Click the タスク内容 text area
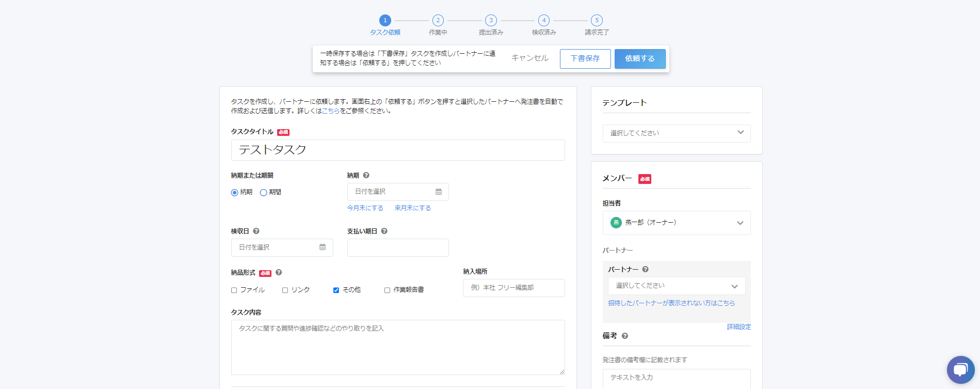The image size is (980, 389). click(398, 347)
